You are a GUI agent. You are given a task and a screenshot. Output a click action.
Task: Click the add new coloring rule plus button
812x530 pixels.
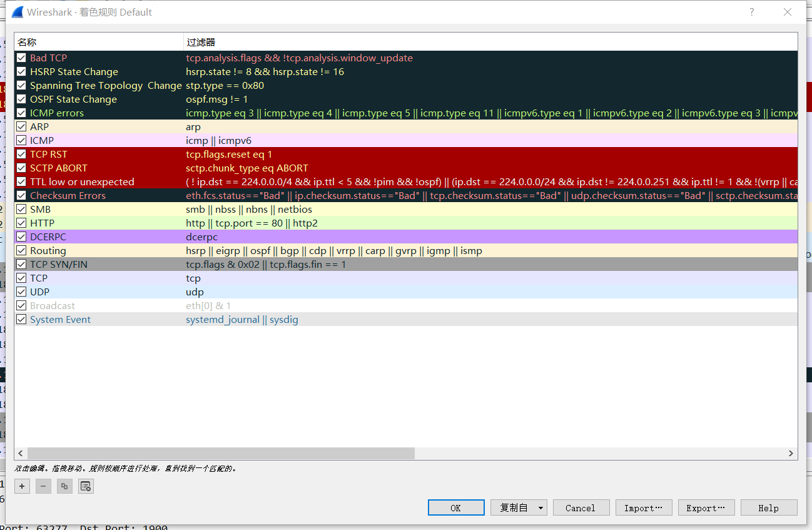tap(23, 486)
